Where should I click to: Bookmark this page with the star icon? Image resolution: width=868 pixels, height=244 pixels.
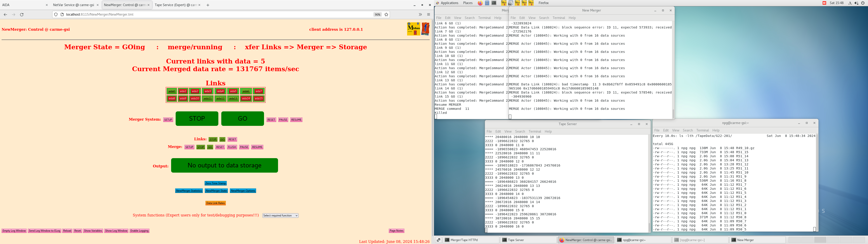[386, 14]
